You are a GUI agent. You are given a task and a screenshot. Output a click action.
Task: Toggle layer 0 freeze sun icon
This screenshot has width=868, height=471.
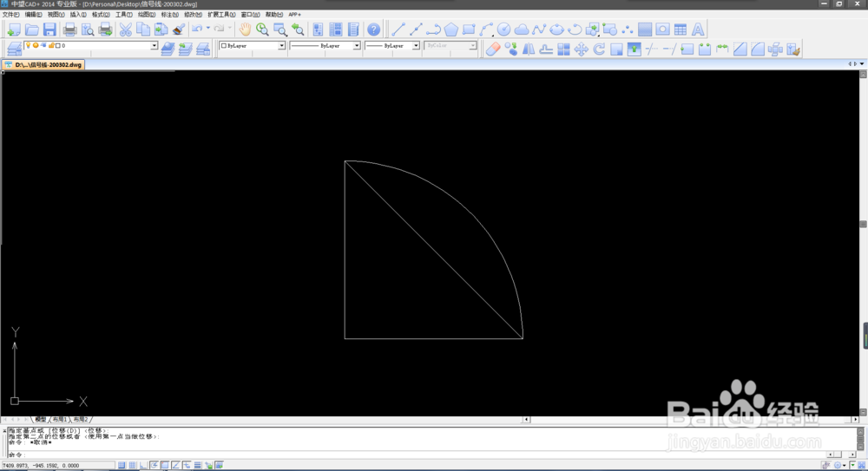[x=36, y=45]
